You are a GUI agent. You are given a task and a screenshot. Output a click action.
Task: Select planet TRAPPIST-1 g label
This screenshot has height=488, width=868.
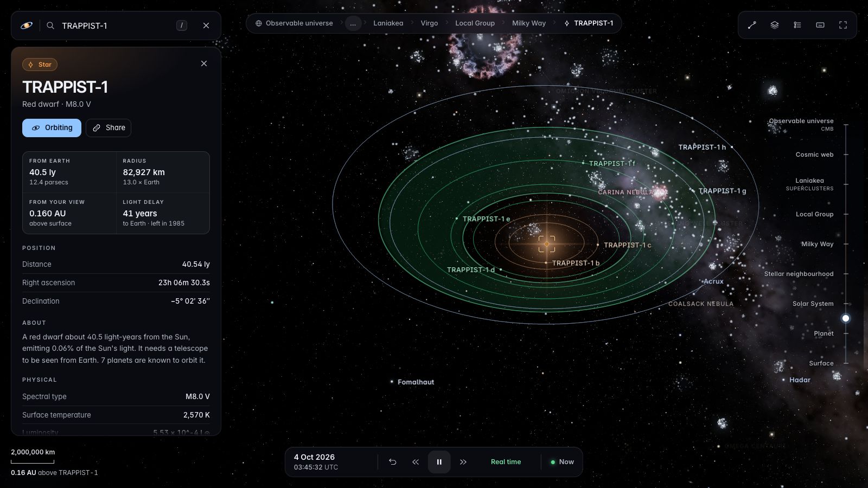[722, 191]
